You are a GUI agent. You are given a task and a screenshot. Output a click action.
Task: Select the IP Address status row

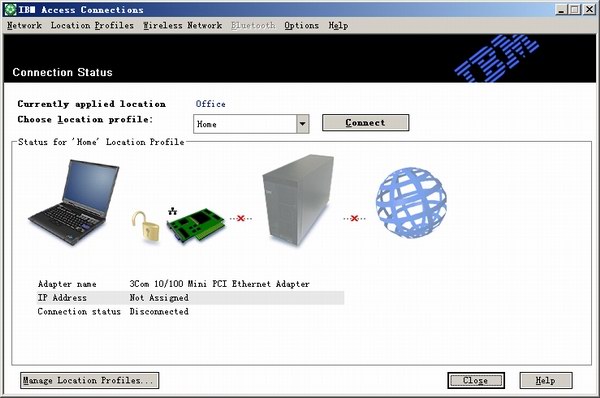pos(191,298)
